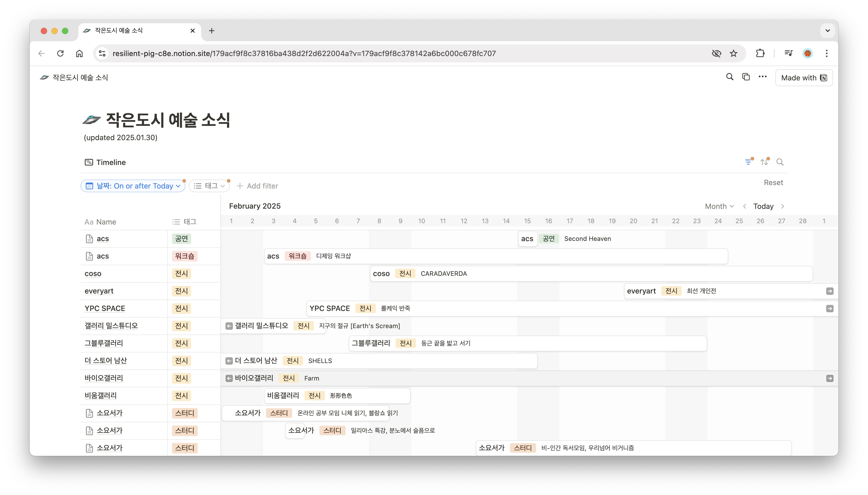Open the Notion page more options
The image size is (868, 495).
tap(762, 77)
